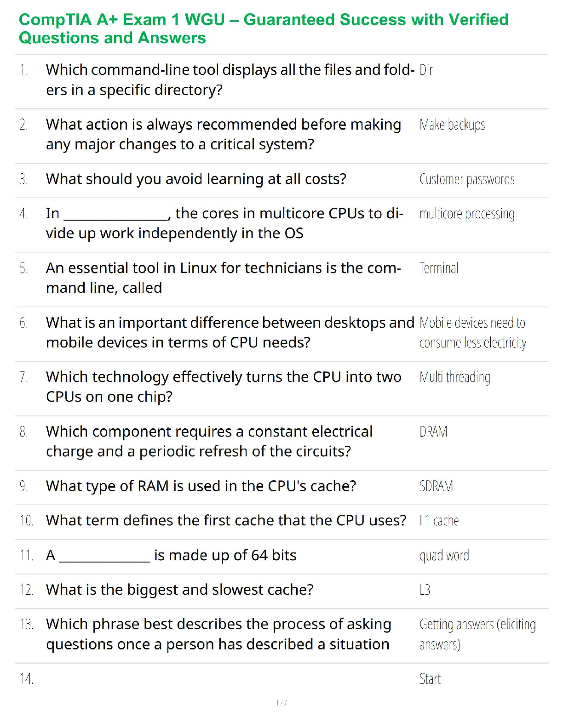The width and height of the screenshot is (563, 728).
Task: Click the "Getting answers (eliciting" answer line
Action: [x=477, y=625]
